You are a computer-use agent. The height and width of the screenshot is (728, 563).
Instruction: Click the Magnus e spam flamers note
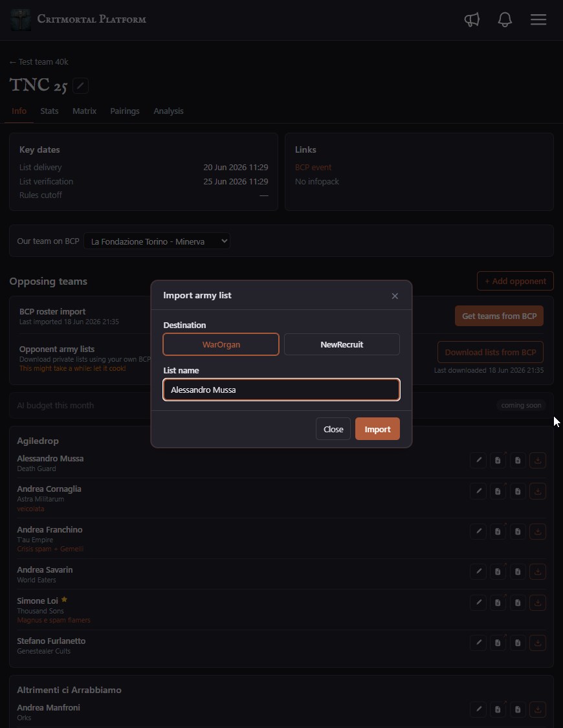pyautogui.click(x=54, y=620)
